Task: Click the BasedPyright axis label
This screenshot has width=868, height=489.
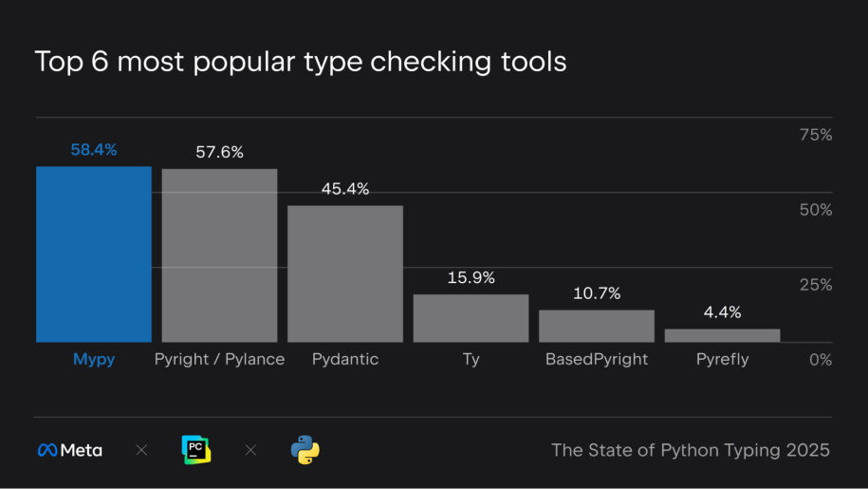Action: coord(597,360)
